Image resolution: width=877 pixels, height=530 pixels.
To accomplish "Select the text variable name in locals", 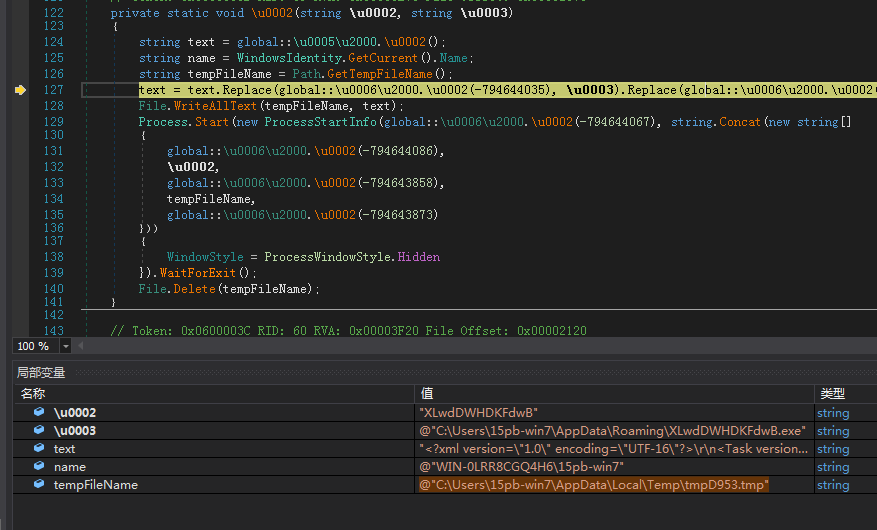I will click(x=64, y=448).
